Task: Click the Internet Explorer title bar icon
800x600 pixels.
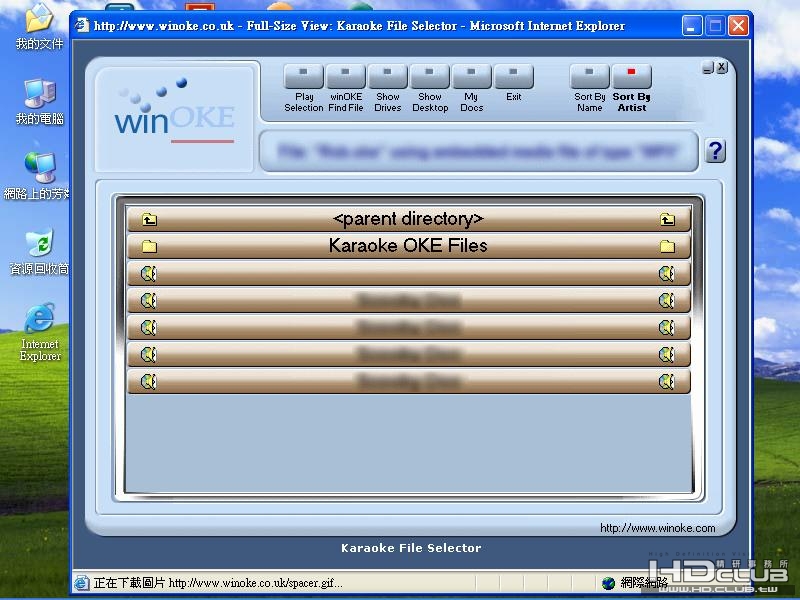Action: point(82,25)
